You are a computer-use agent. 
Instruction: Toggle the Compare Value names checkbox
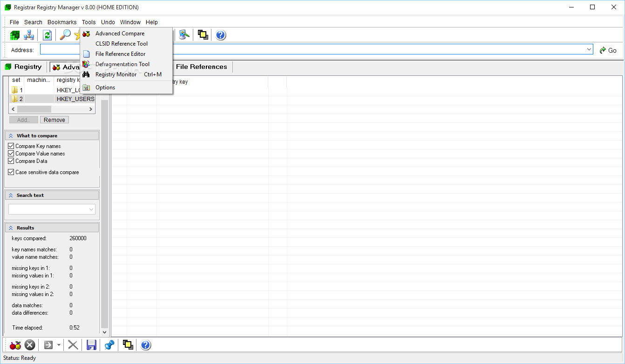coord(11,154)
